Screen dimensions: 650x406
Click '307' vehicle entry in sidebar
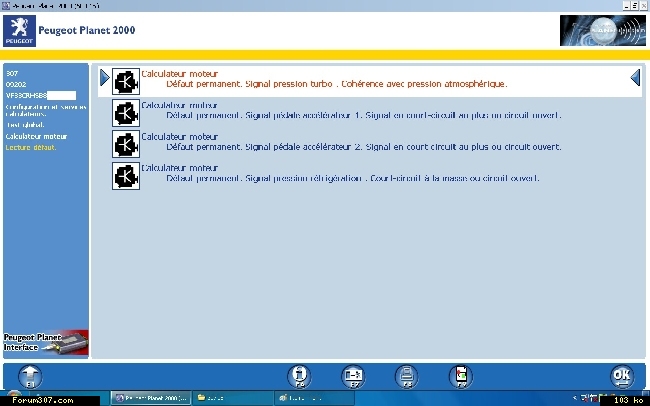tap(12, 73)
